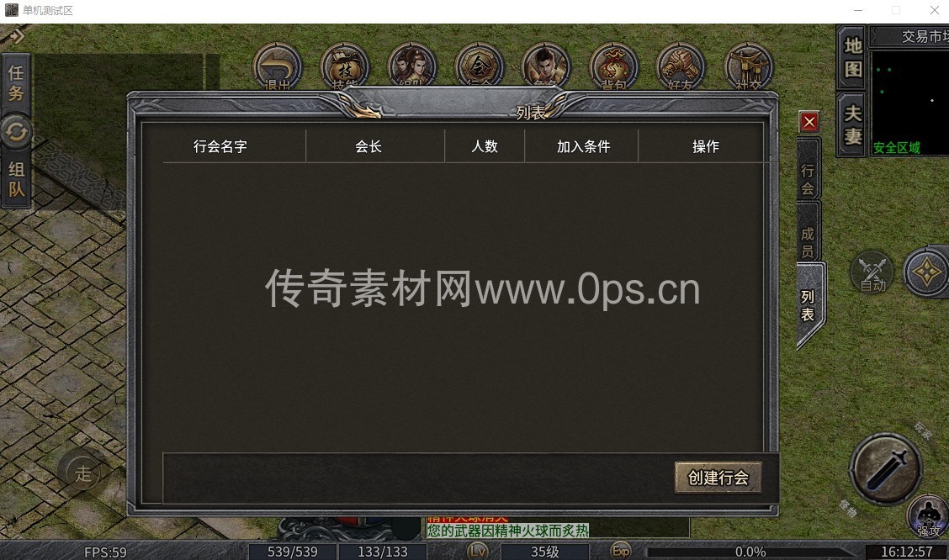Expand the left panel arrow at top-left
The image size is (949, 560).
16,35
